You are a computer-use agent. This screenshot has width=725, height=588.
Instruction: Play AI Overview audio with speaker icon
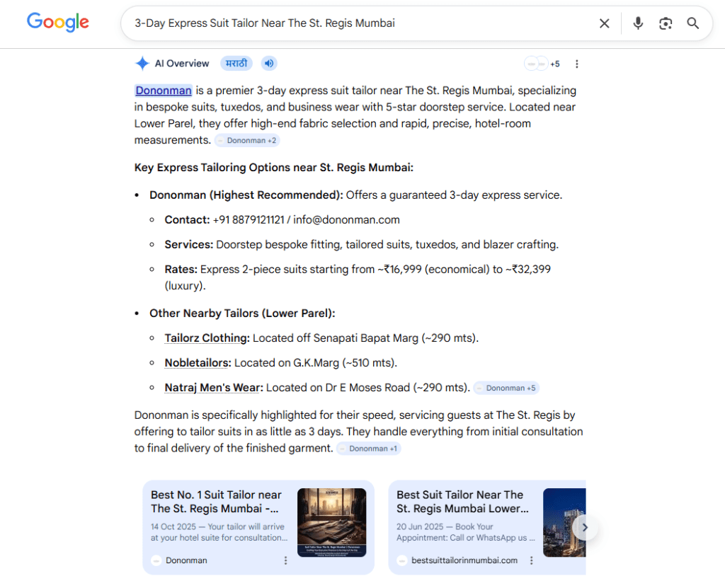click(x=269, y=64)
